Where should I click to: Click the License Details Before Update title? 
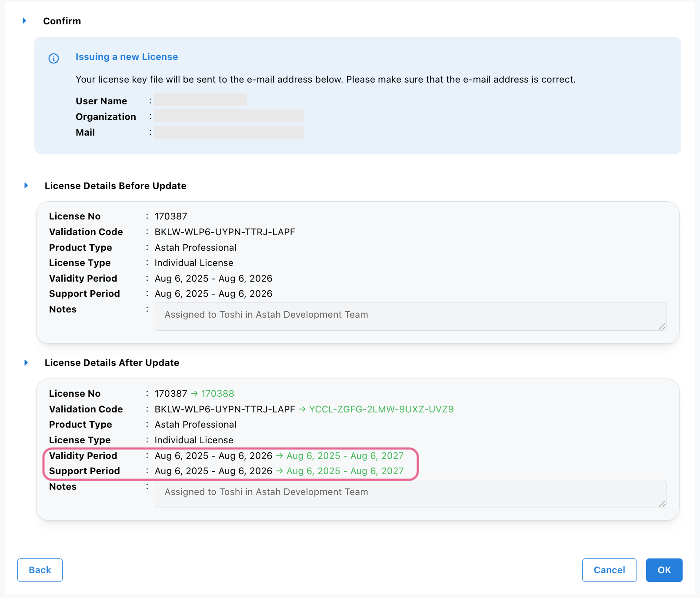coord(116,186)
